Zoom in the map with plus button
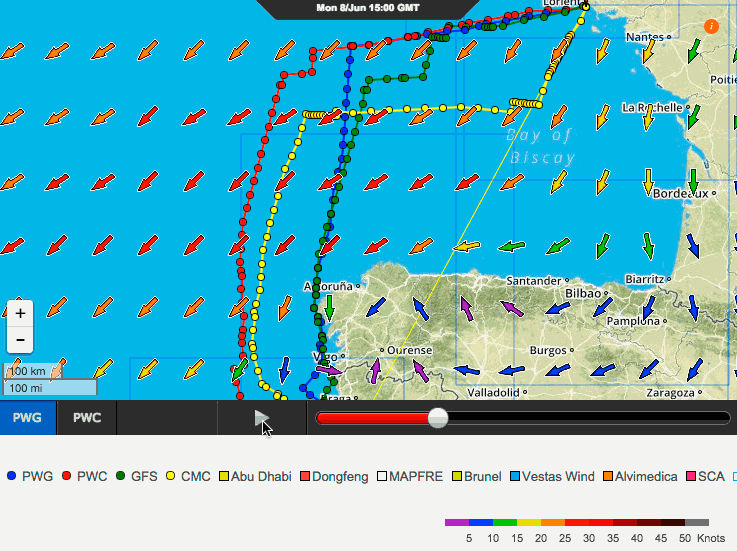 pos(20,313)
